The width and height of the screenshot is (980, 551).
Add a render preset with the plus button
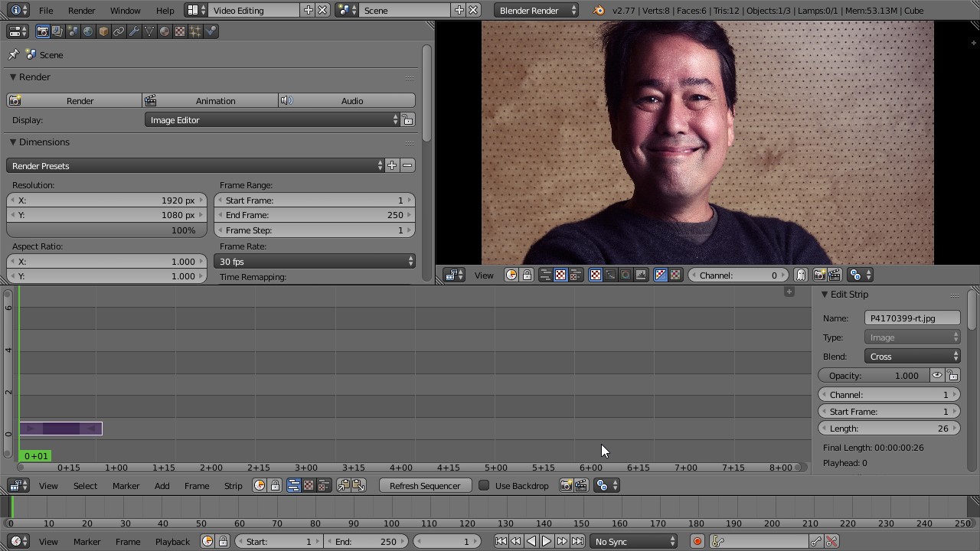(x=392, y=165)
